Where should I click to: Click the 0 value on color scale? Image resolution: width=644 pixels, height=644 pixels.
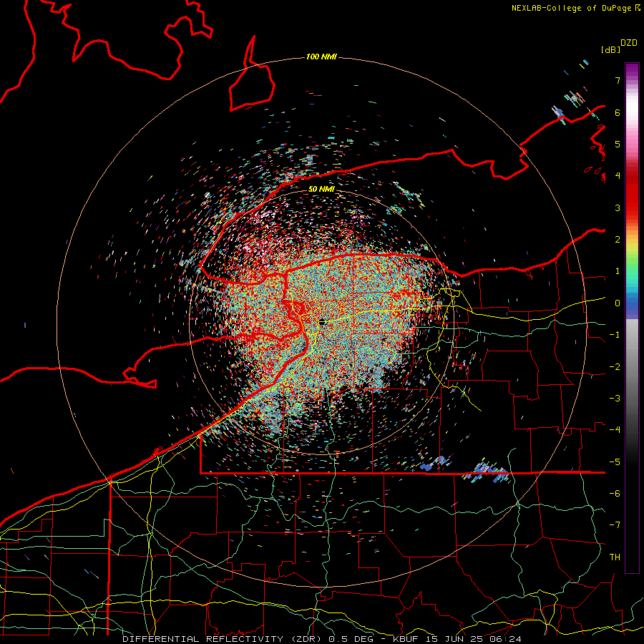618,303
